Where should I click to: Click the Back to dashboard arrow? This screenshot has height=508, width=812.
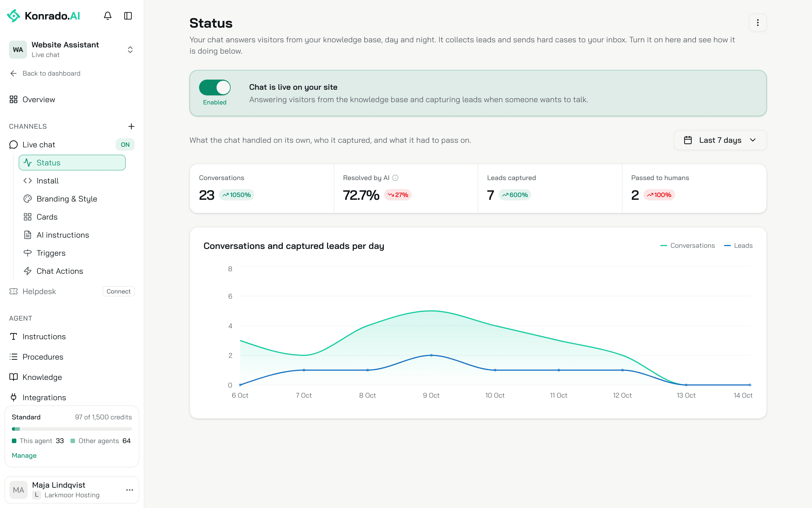[14, 73]
